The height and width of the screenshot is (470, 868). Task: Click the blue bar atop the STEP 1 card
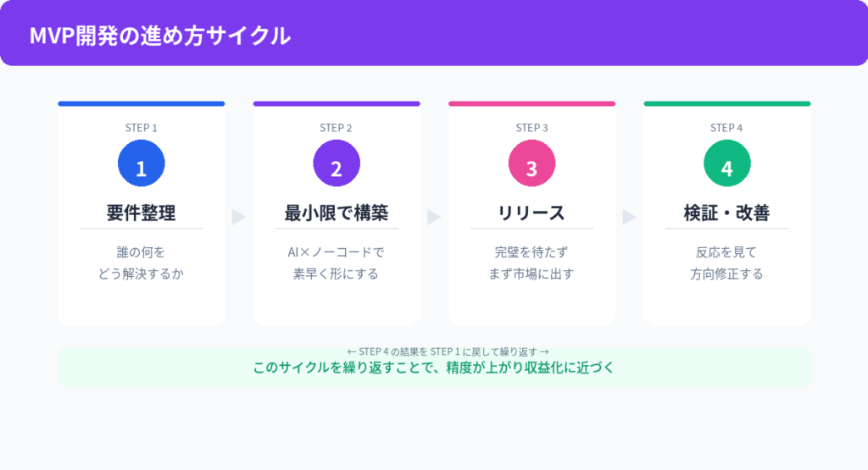tap(142, 104)
